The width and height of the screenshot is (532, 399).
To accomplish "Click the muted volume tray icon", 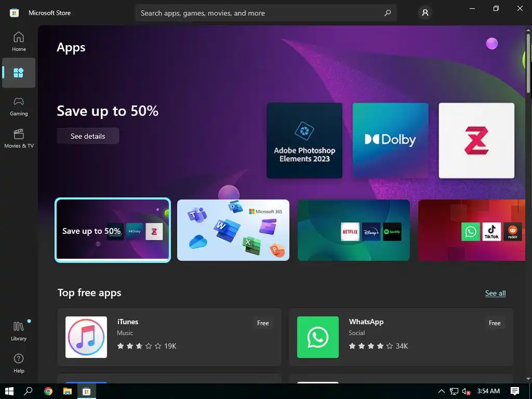I will coord(466,391).
